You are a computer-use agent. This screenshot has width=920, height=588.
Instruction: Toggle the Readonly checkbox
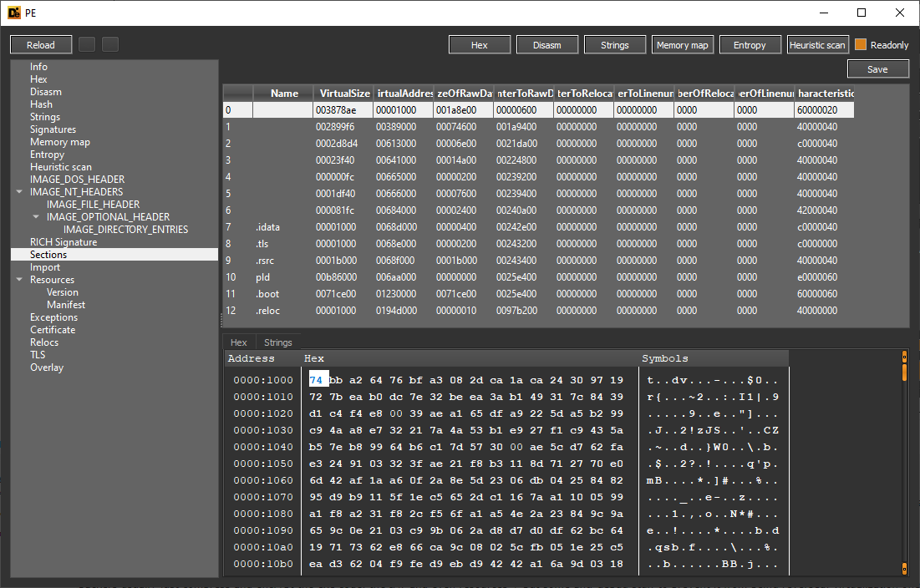click(861, 45)
